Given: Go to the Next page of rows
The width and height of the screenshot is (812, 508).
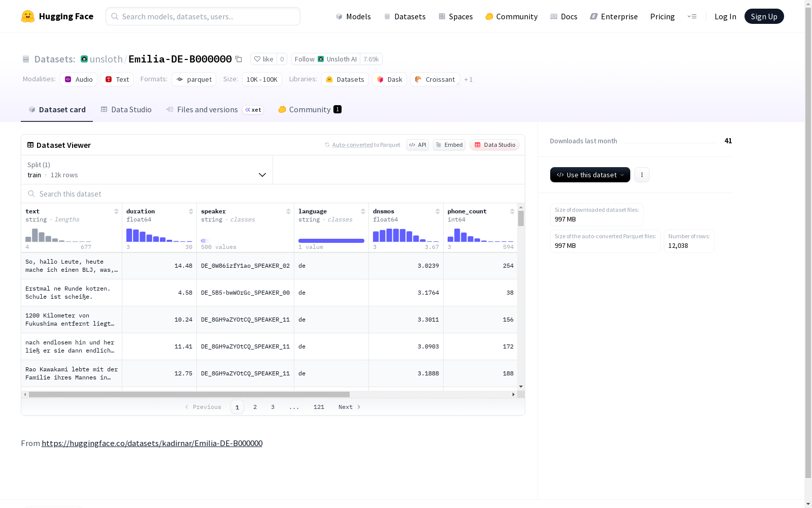Looking at the screenshot, I should point(350,407).
